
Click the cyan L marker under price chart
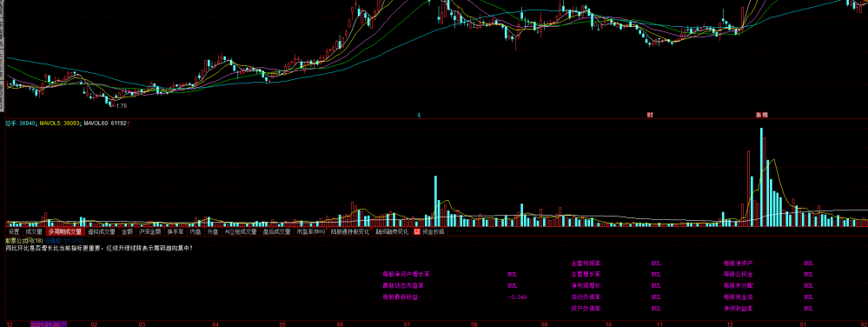[420, 116]
